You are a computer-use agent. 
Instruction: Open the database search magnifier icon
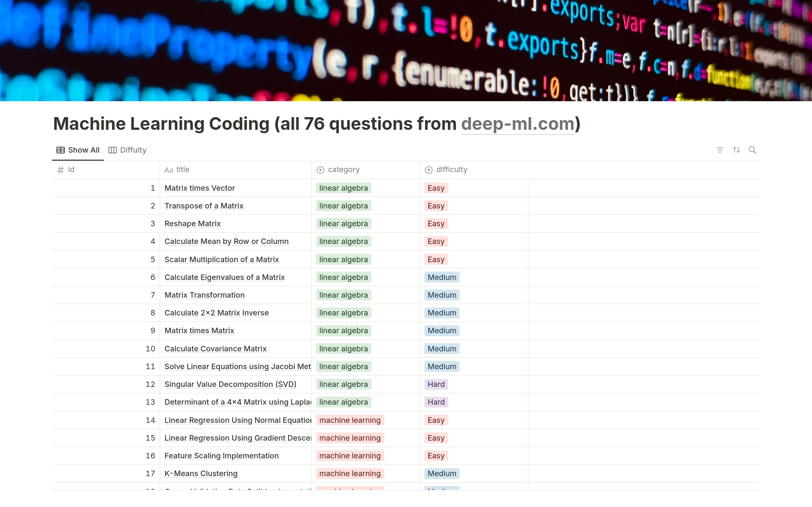coord(752,150)
